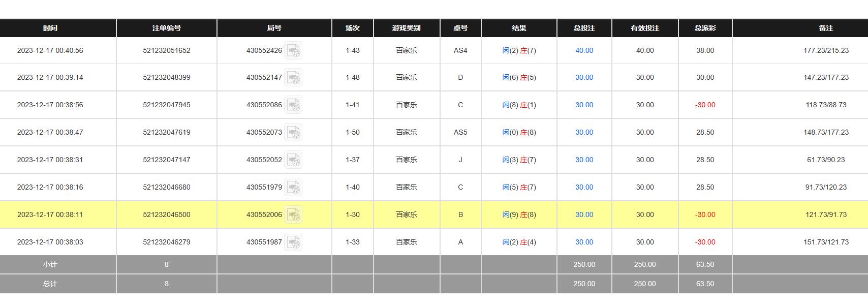The width and height of the screenshot is (868, 308).
Task: Open video replay icon for round 430552147
Action: 293,78
